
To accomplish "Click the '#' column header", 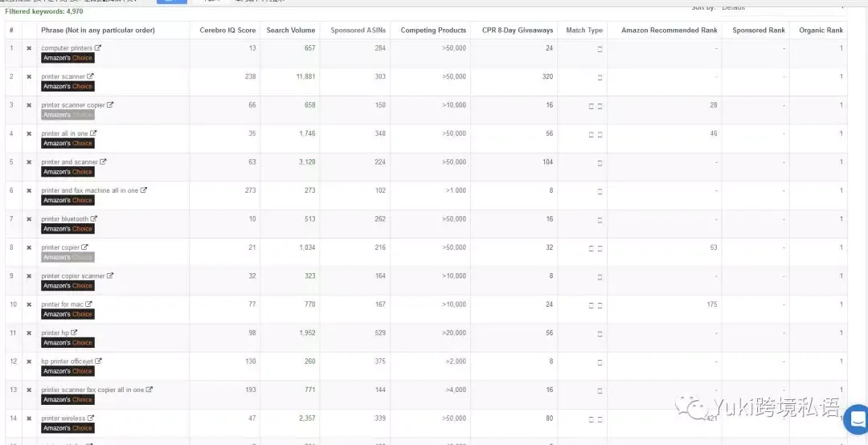I will pyautogui.click(x=11, y=31).
